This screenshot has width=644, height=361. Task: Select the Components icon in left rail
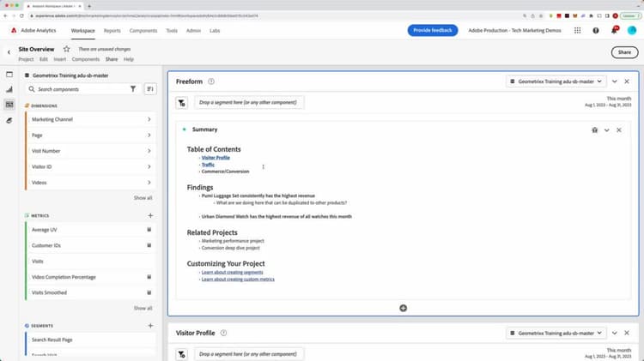tap(9, 105)
